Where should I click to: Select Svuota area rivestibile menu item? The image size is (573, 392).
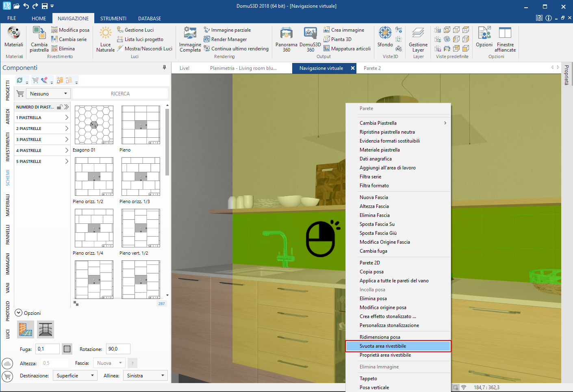(398, 346)
